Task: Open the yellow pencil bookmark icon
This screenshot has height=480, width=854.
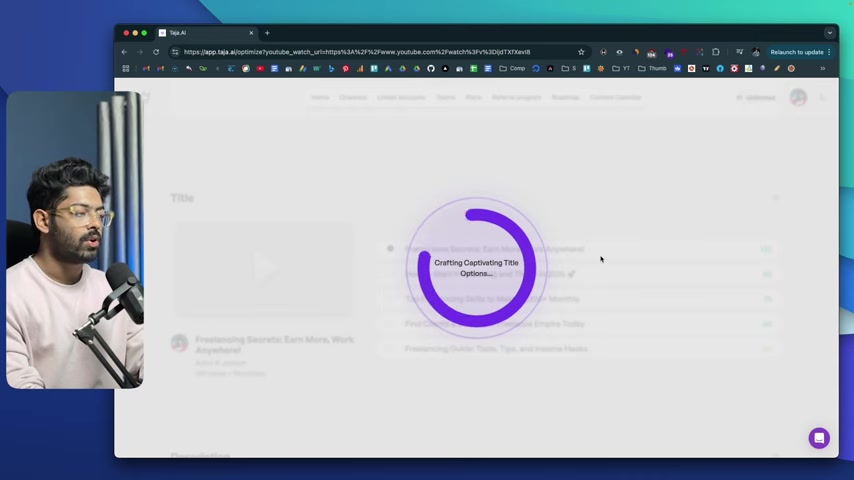Action: tap(777, 69)
